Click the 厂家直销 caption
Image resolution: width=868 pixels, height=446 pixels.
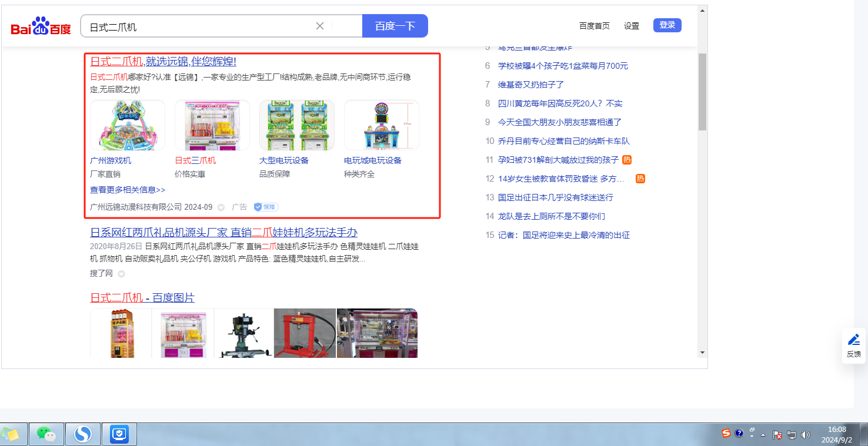coord(105,174)
